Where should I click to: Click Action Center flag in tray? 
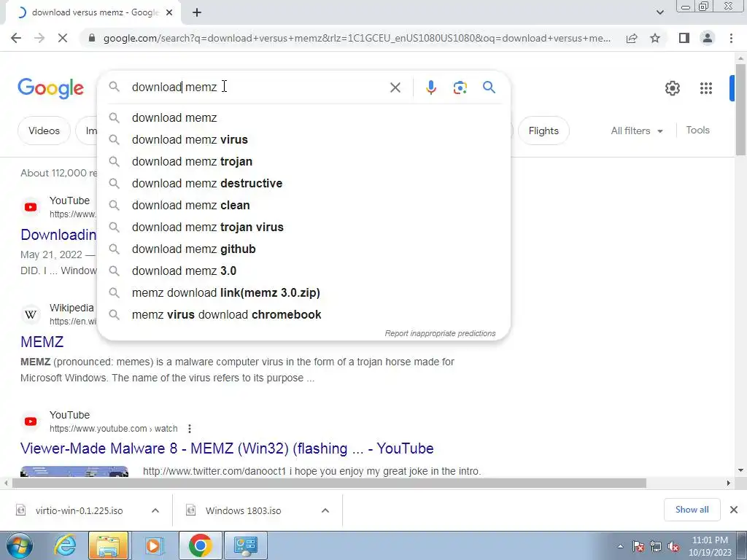638,547
